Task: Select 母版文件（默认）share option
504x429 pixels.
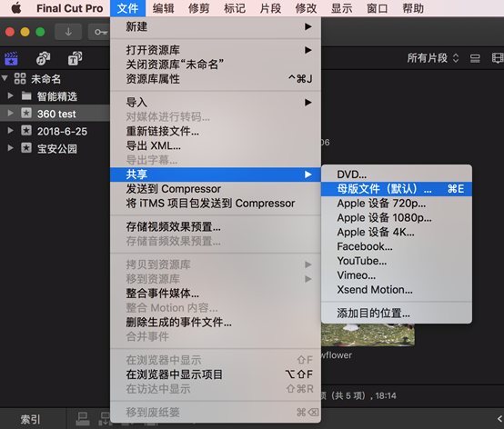Action: pos(397,189)
